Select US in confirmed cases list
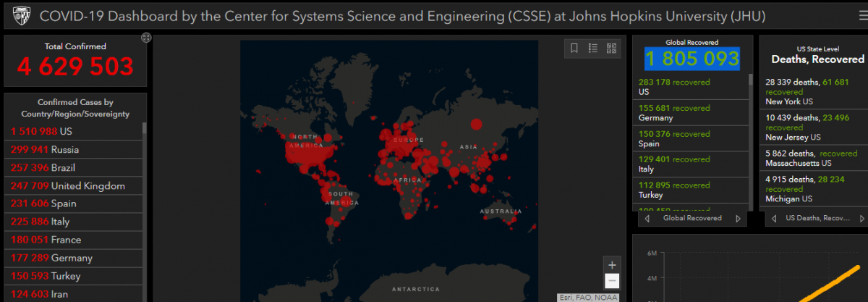Screen dimensions: 868x302 tap(74, 131)
